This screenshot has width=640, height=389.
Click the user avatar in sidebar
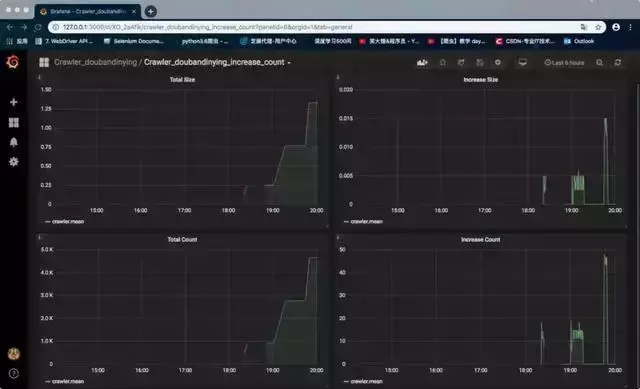click(x=13, y=353)
